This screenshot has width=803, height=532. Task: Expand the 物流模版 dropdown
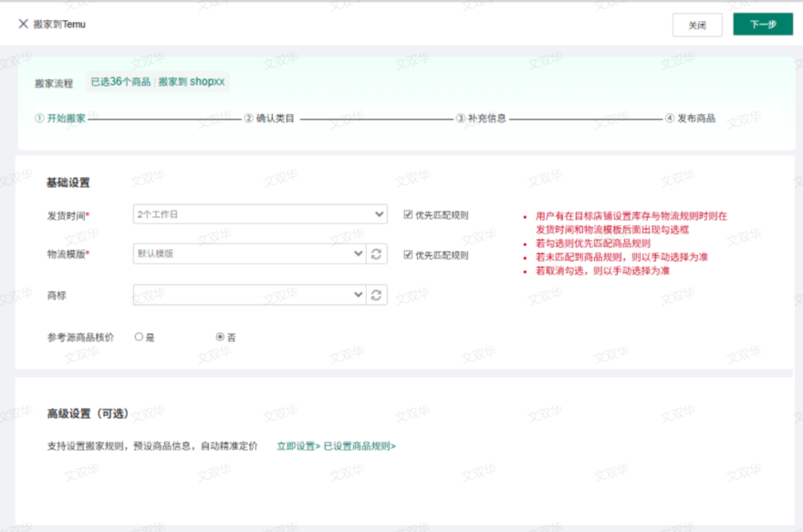[x=249, y=254]
